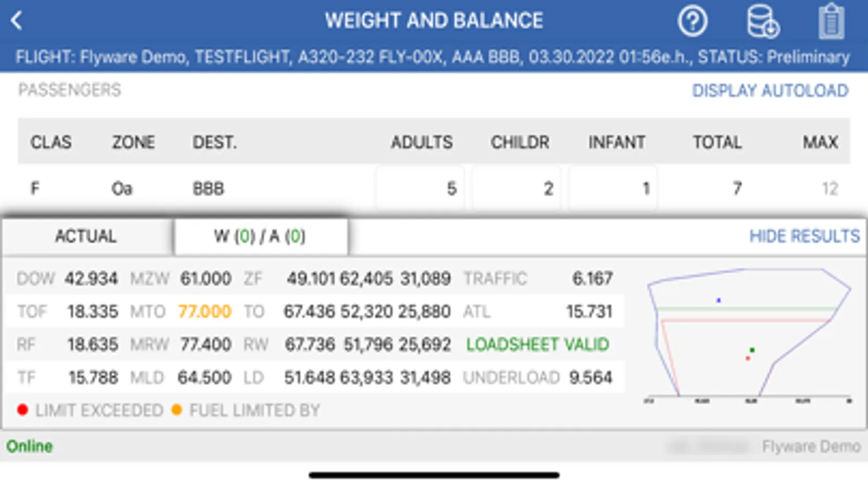Go back with the left arrow
Viewport: 868px width, 489px height.
tap(16, 21)
